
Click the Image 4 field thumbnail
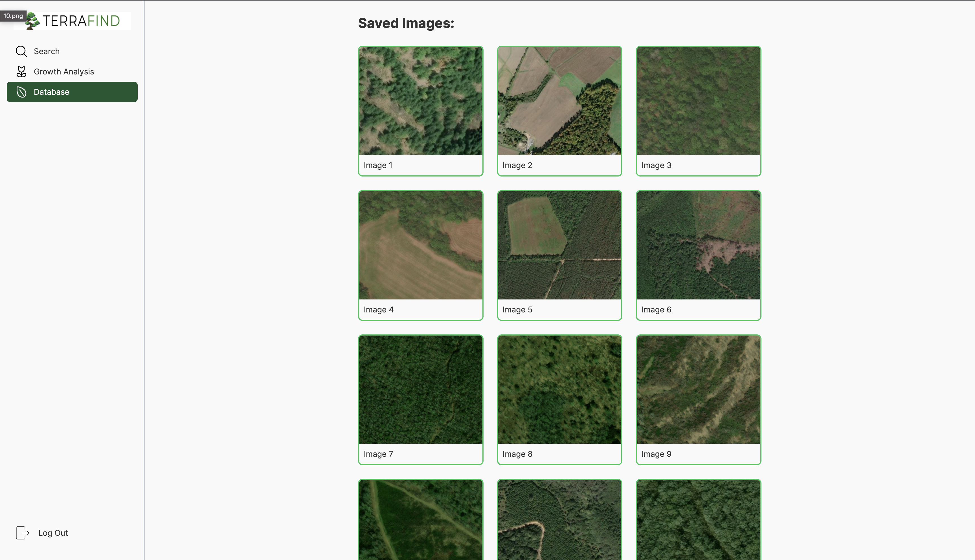click(421, 245)
